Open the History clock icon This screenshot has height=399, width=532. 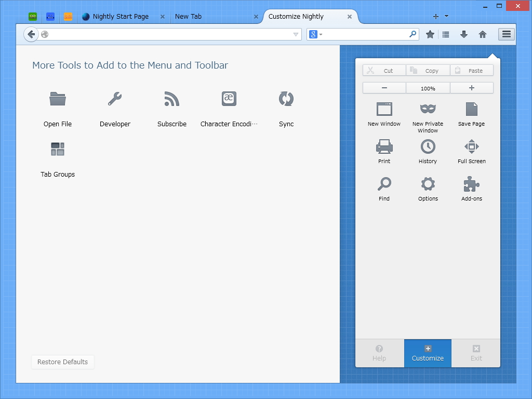tap(428, 147)
